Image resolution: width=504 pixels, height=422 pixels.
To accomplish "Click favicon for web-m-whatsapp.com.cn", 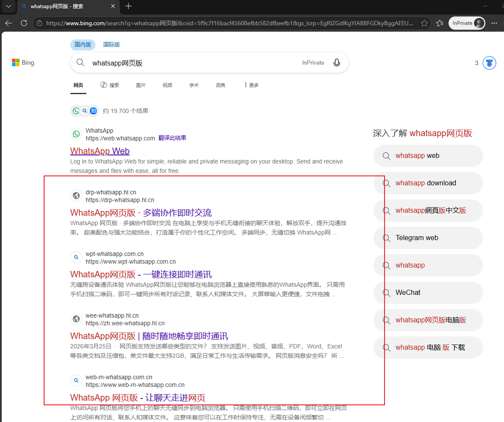I will pyautogui.click(x=76, y=380).
